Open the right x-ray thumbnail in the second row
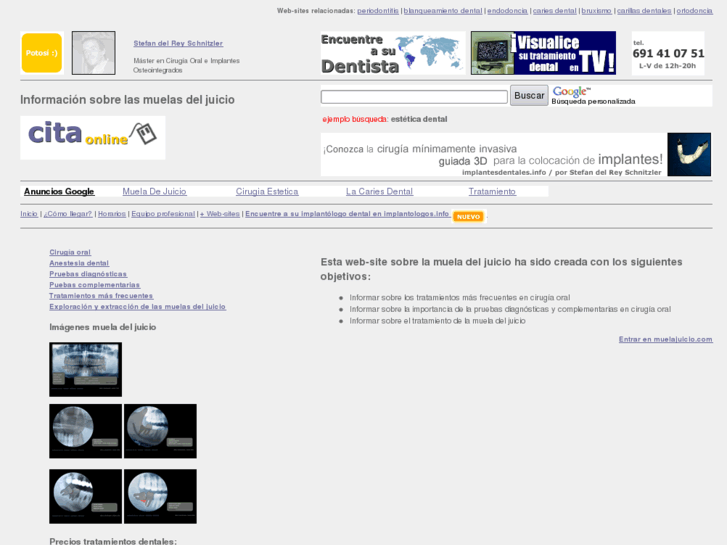 (160, 431)
